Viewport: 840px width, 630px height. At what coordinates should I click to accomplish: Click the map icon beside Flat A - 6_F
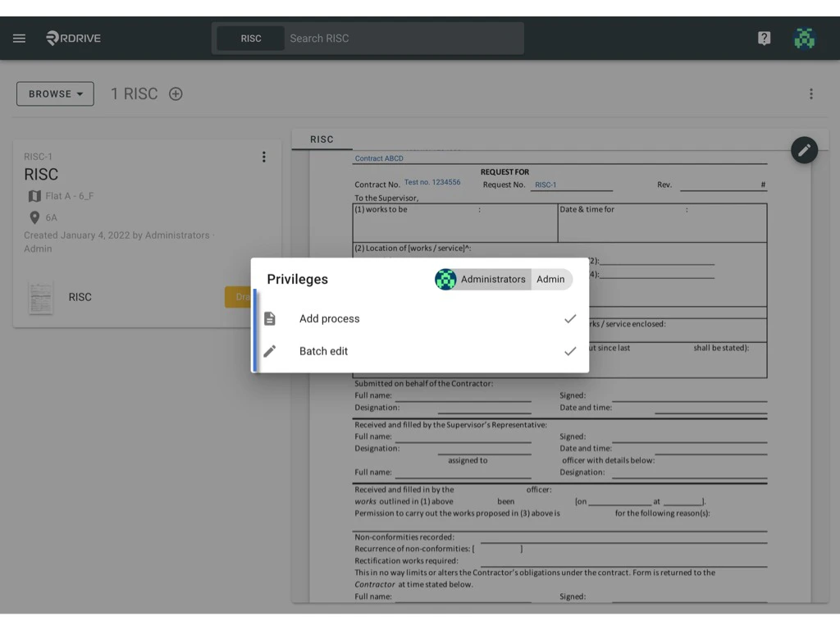34,196
